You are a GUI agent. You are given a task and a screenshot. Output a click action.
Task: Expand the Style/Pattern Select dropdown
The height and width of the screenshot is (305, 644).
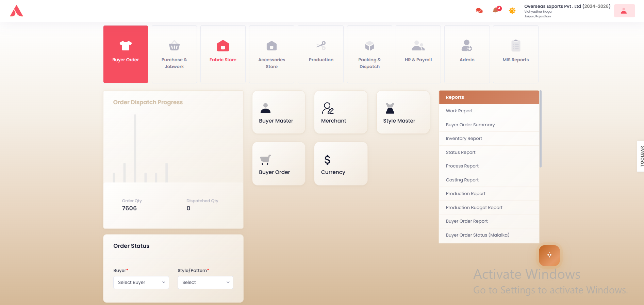[205, 283]
